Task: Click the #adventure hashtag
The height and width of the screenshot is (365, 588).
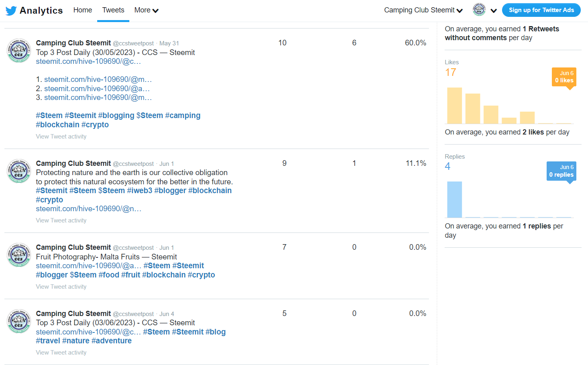Action: click(x=112, y=341)
